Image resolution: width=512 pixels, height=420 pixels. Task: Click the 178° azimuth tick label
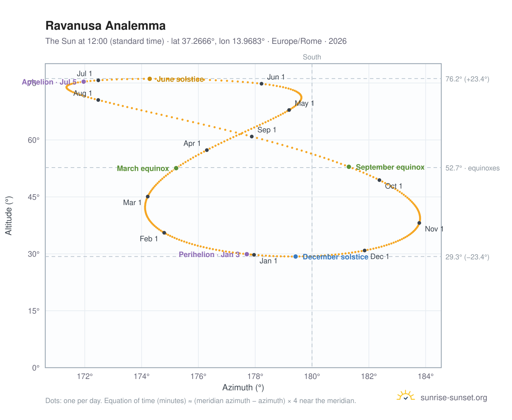coord(255,376)
